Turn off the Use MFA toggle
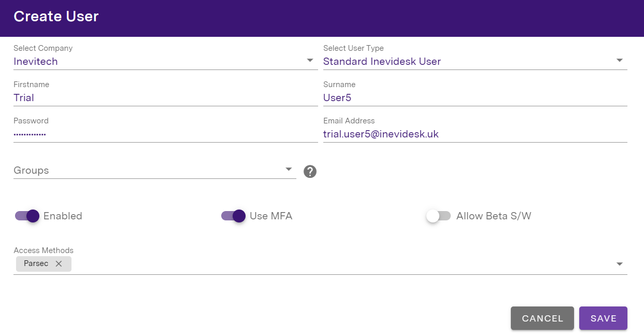This screenshot has height=335, width=644. (233, 216)
